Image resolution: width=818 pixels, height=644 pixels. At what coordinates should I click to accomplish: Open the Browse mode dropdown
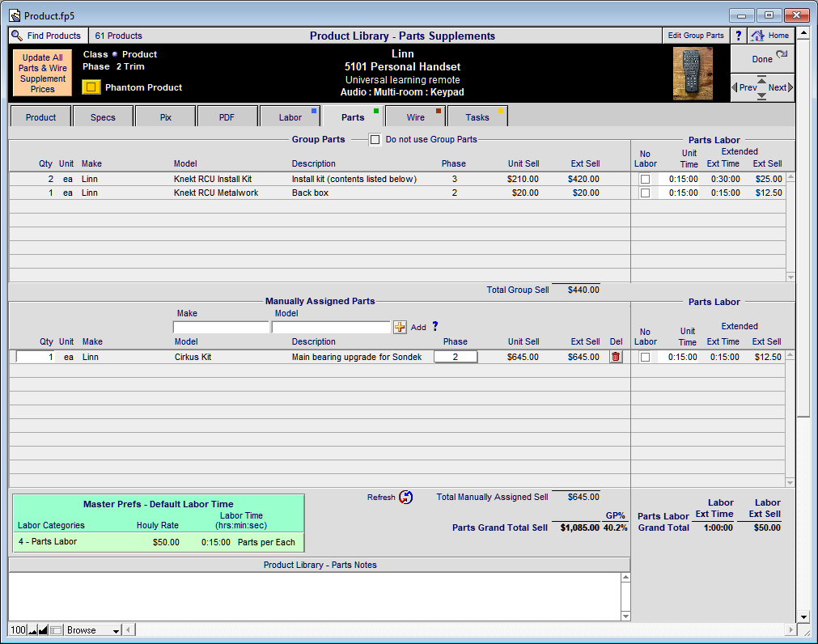92,630
